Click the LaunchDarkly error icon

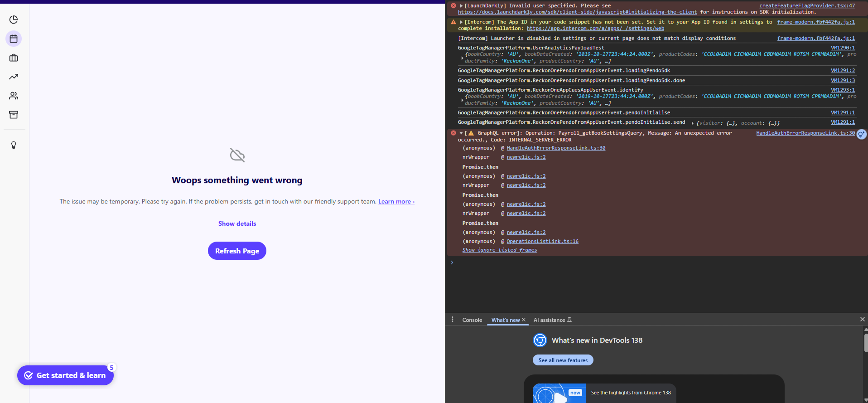(453, 5)
